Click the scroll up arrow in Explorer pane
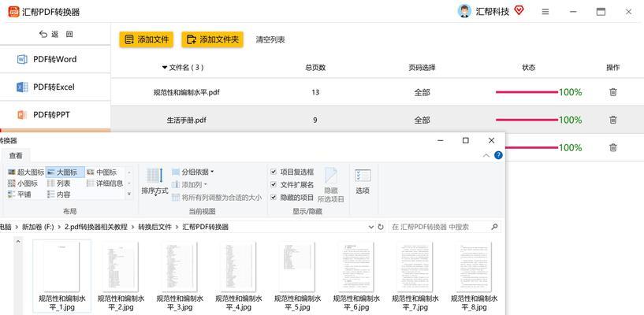 (x=18, y=242)
